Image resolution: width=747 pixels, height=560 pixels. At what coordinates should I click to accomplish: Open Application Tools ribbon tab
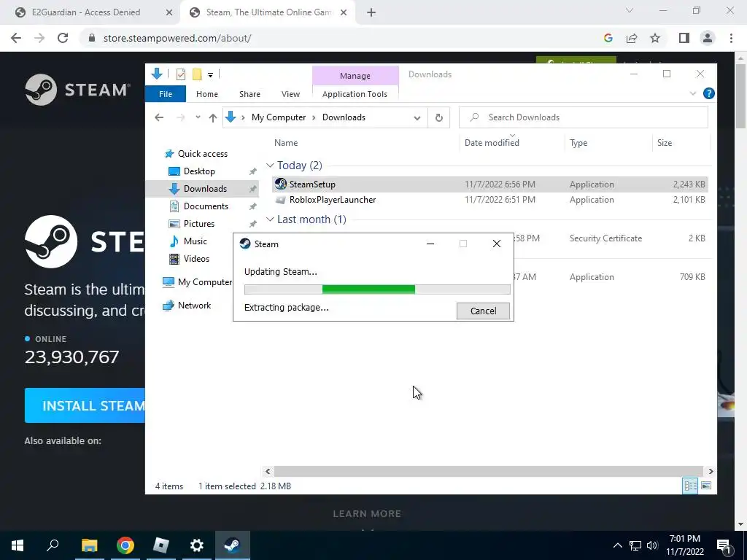(x=355, y=94)
